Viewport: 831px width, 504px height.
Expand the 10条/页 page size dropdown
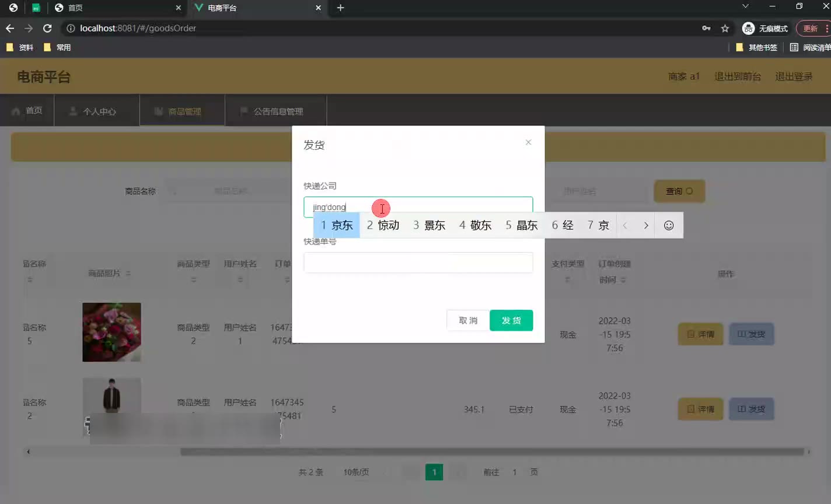click(356, 472)
